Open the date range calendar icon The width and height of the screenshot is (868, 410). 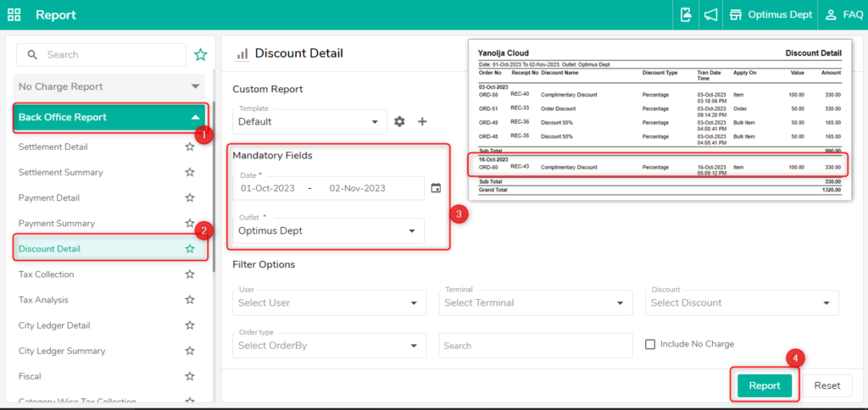[437, 188]
